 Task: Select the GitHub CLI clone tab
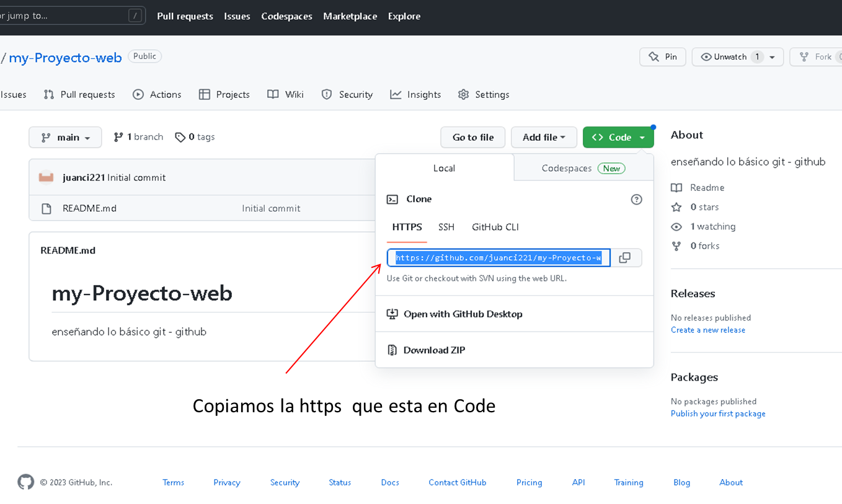click(495, 228)
